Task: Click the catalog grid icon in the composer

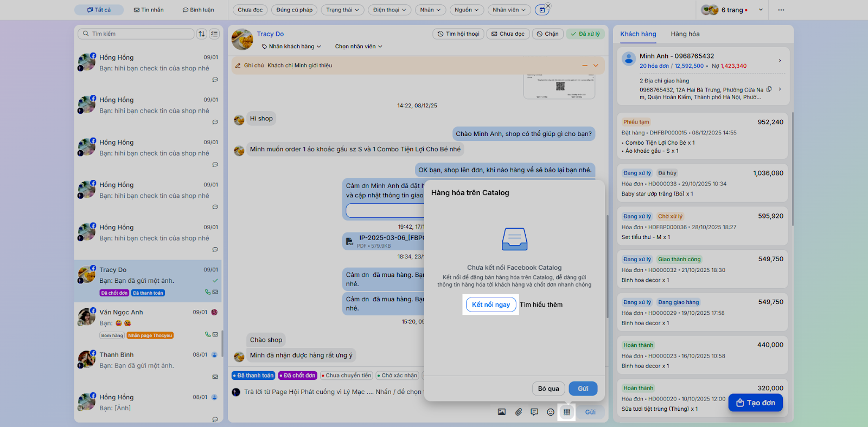Action: pos(567,412)
